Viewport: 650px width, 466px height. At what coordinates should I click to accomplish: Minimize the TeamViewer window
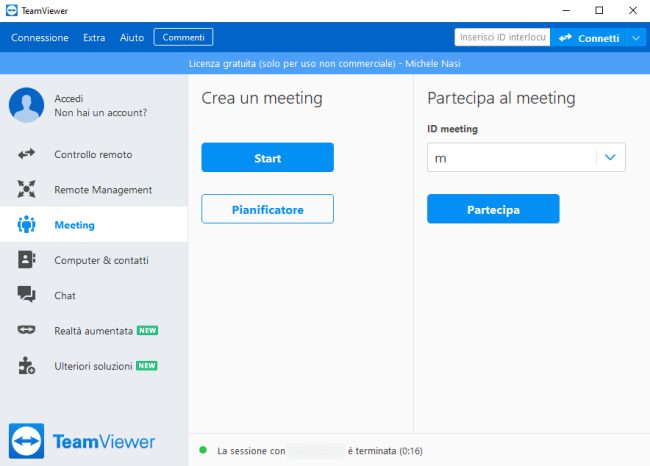[566, 10]
